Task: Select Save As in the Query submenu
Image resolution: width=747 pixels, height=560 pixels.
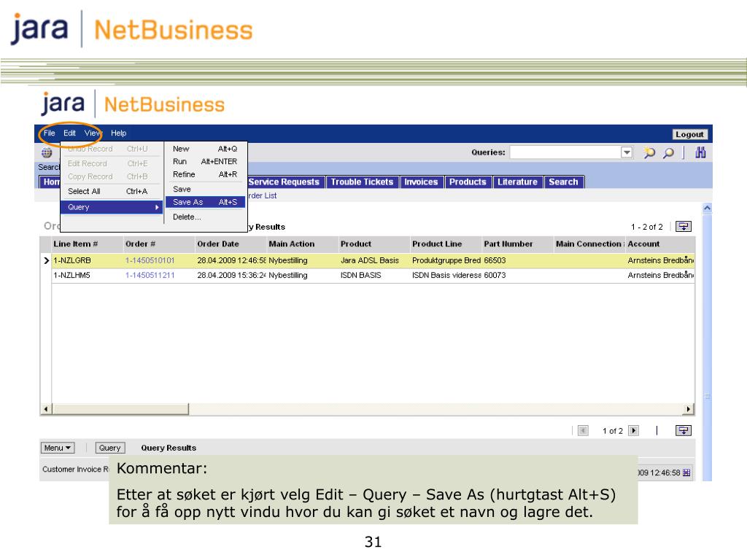Action: (x=205, y=202)
